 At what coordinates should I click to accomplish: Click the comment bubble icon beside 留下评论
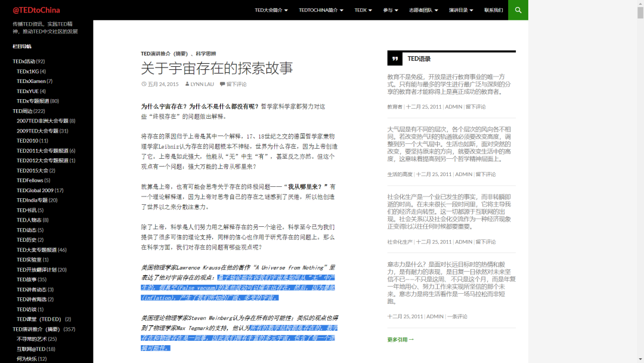222,84
